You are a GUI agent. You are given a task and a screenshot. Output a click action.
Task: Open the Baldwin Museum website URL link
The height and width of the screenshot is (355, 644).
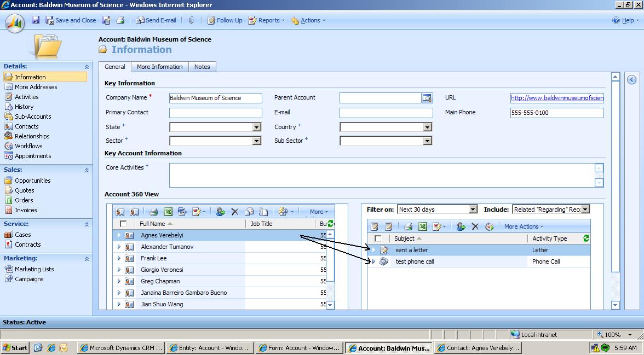(556, 97)
